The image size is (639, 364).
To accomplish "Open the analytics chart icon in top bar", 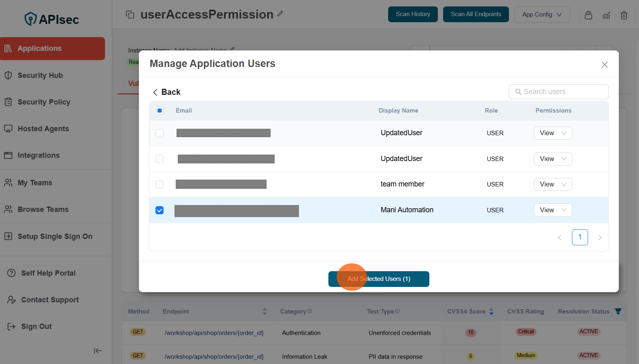I will pos(606,15).
